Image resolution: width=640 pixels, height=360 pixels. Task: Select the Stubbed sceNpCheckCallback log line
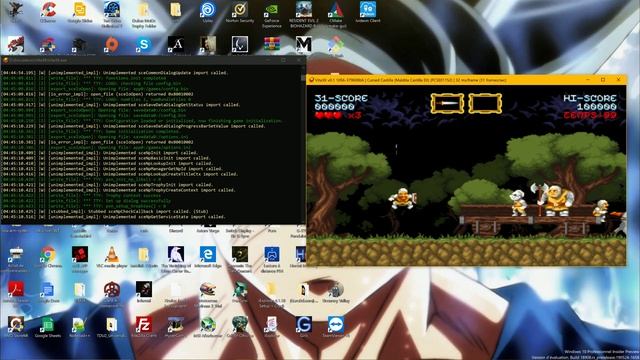point(105,211)
